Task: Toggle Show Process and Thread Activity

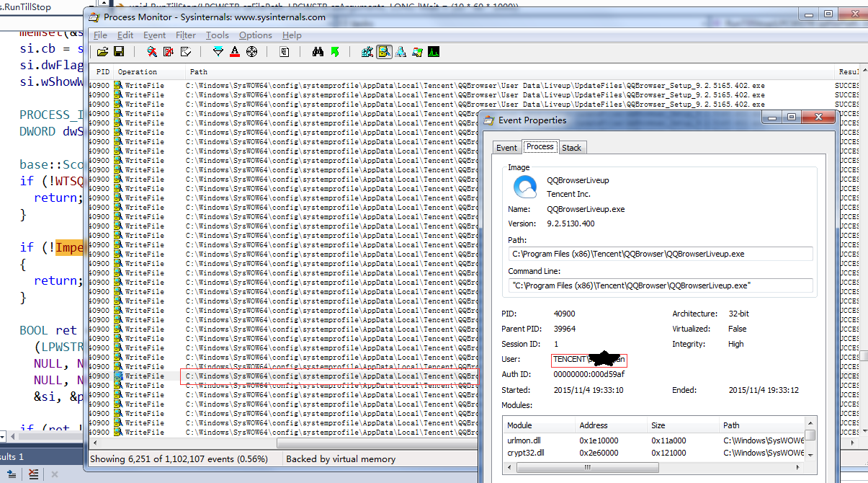Action: pos(417,52)
